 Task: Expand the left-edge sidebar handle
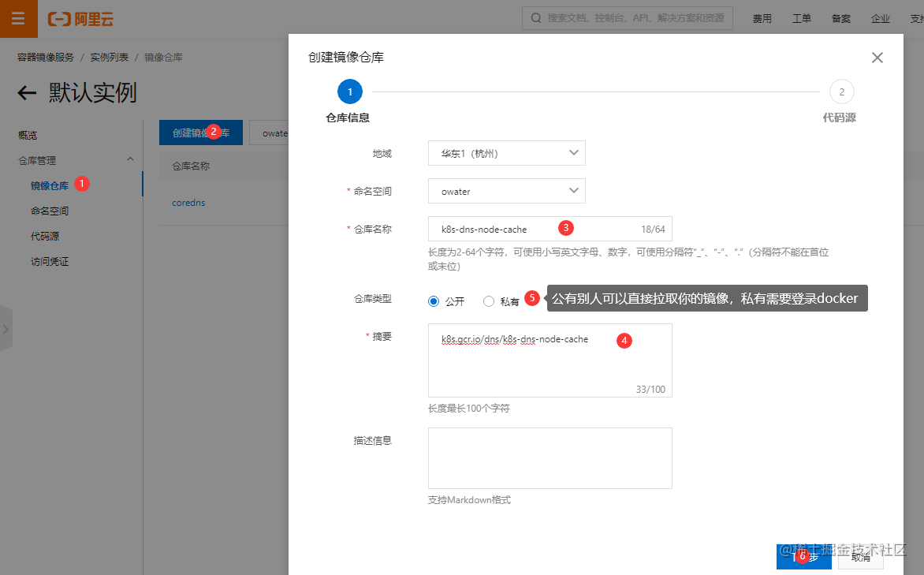(x=6, y=328)
